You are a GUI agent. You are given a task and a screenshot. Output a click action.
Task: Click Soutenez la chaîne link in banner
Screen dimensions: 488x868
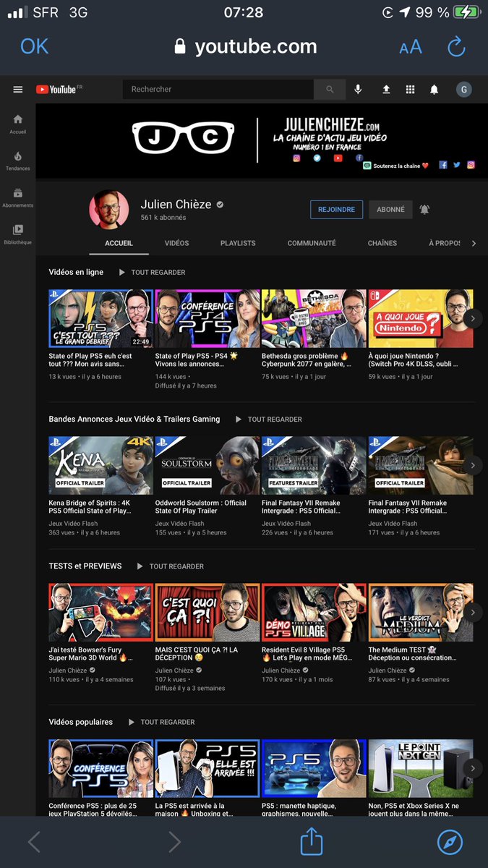pyautogui.click(x=396, y=166)
